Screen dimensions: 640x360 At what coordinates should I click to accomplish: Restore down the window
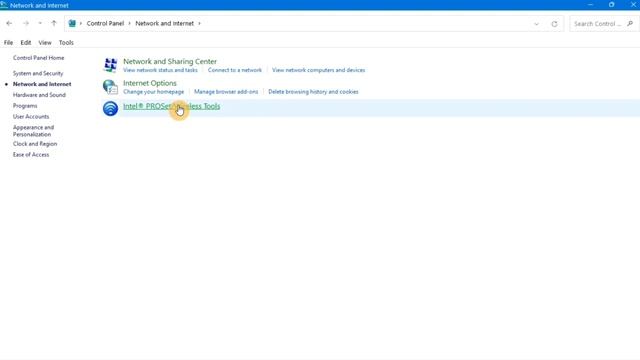[x=611, y=4]
